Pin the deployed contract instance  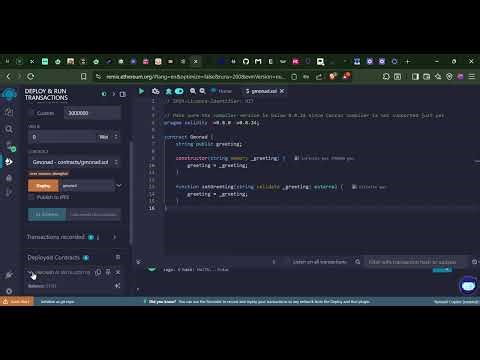(x=108, y=272)
